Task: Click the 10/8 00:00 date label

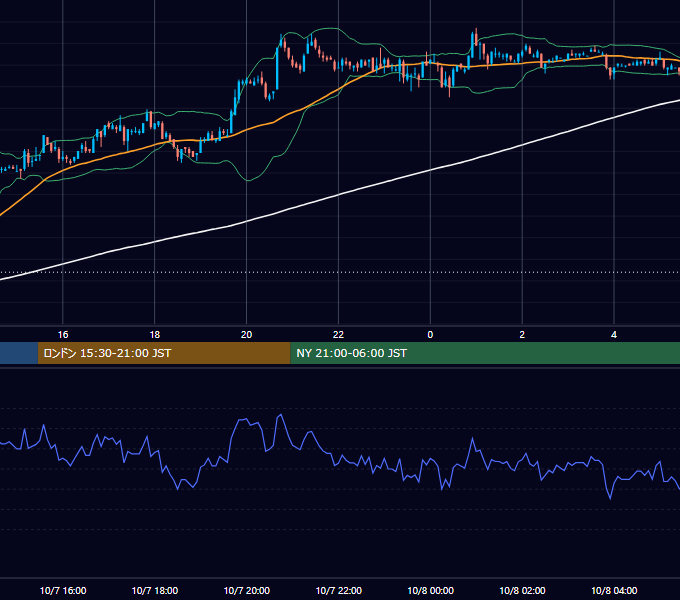Action: pyautogui.click(x=431, y=590)
